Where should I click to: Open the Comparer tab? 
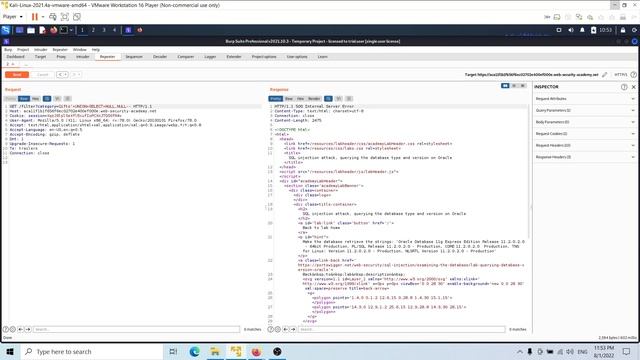coord(186,57)
